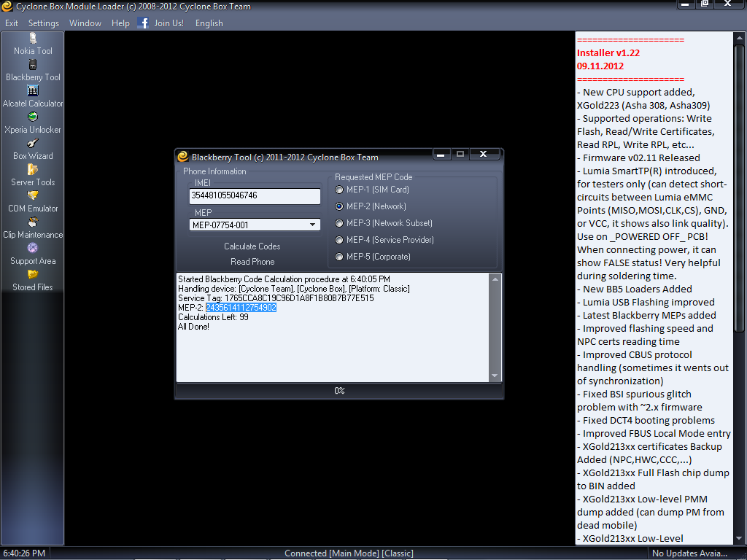The height and width of the screenshot is (560, 747).
Task: Click into the IMEI input field
Action: 255,196
